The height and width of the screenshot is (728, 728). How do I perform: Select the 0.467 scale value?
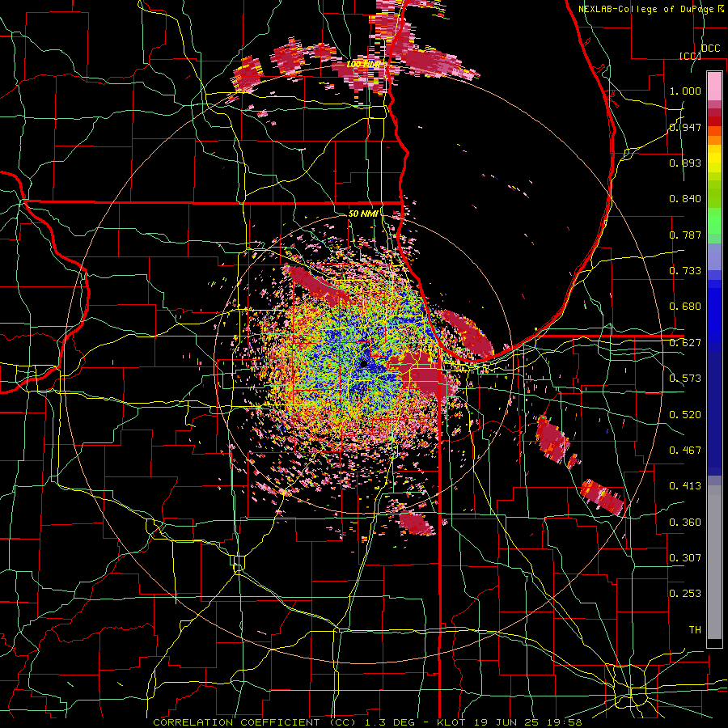(685, 451)
